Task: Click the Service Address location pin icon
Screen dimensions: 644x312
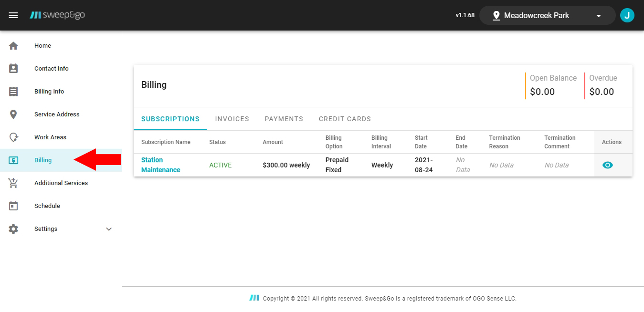Action: click(x=14, y=114)
